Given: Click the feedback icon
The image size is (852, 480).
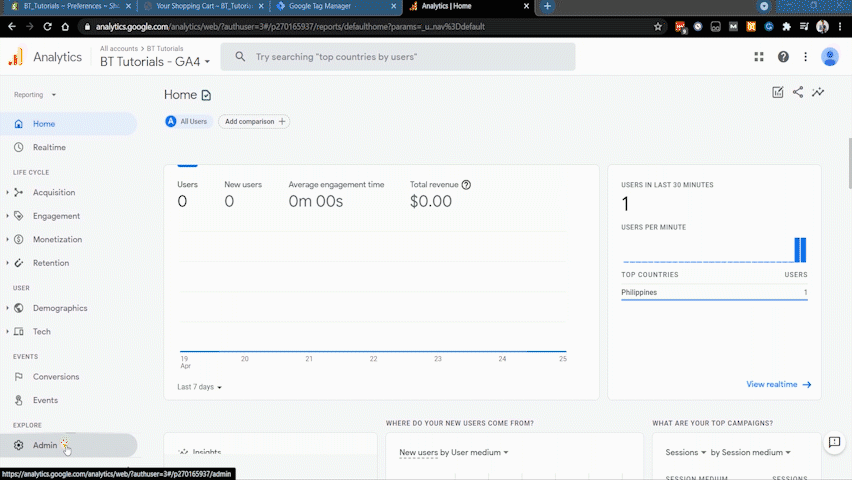Looking at the screenshot, I should point(835,442).
